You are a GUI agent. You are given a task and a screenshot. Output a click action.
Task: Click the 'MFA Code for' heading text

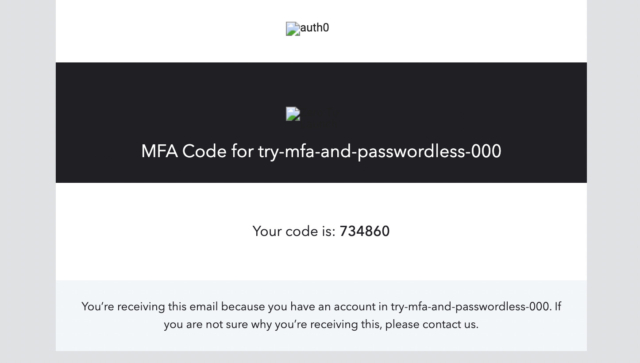[x=198, y=151]
